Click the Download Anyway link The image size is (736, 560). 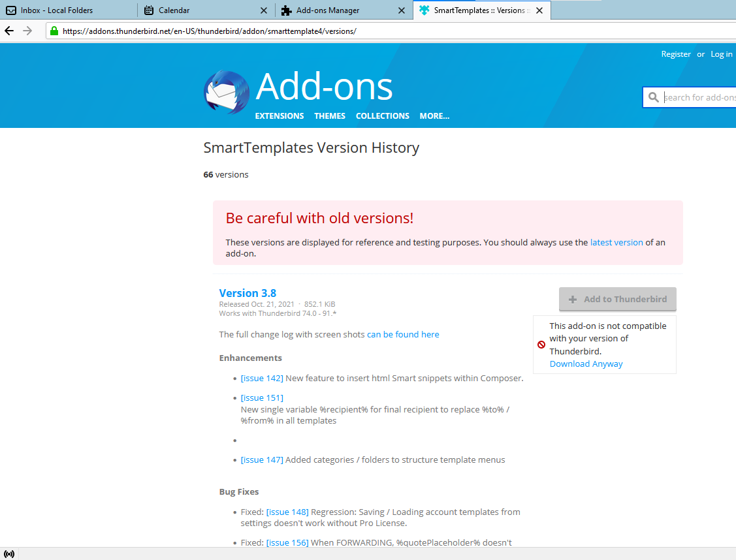pyautogui.click(x=586, y=364)
